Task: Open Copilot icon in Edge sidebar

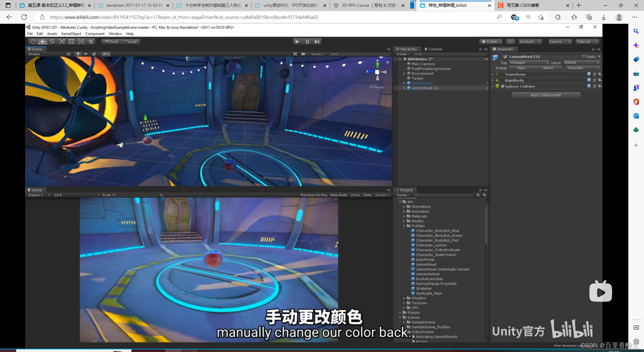Action: 636,45
